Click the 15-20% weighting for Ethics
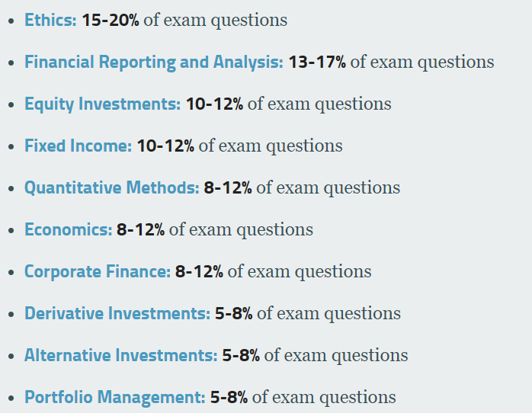The height and width of the screenshot is (413, 532). coord(111,20)
